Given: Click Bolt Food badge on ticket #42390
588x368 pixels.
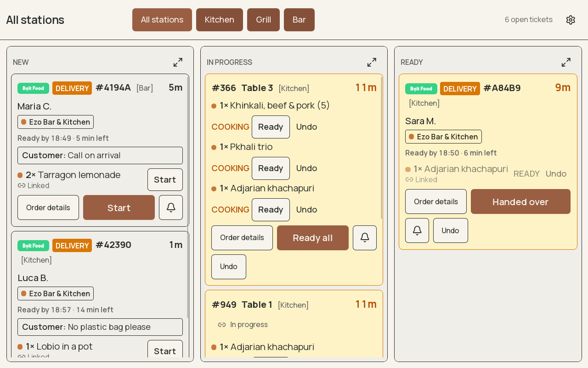Looking at the screenshot, I should [x=33, y=246].
